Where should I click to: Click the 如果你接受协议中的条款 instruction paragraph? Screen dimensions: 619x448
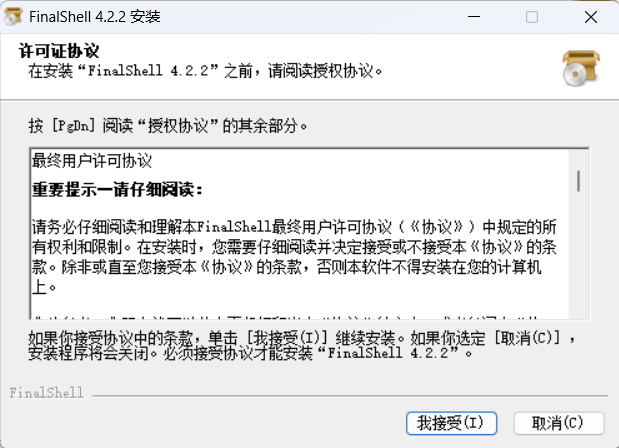pos(302,345)
